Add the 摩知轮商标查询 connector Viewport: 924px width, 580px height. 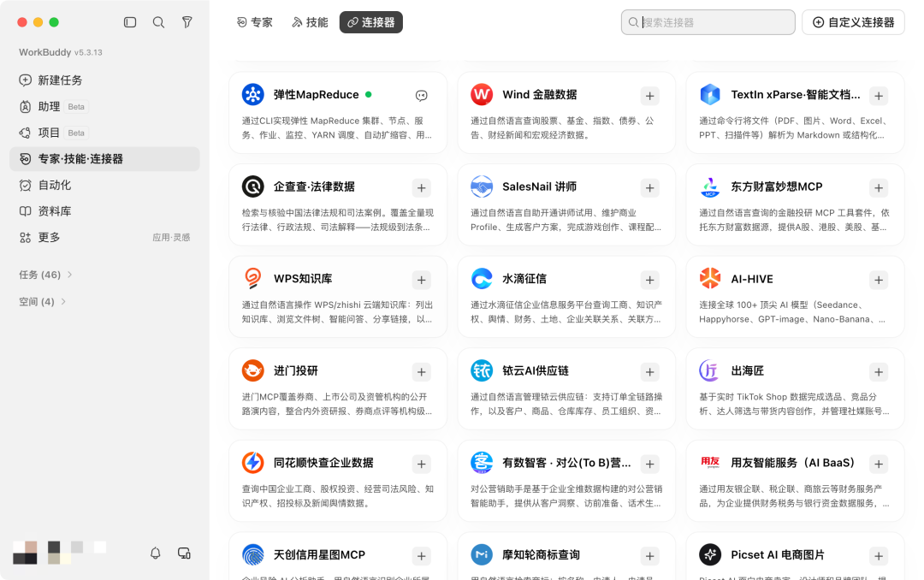pos(649,556)
